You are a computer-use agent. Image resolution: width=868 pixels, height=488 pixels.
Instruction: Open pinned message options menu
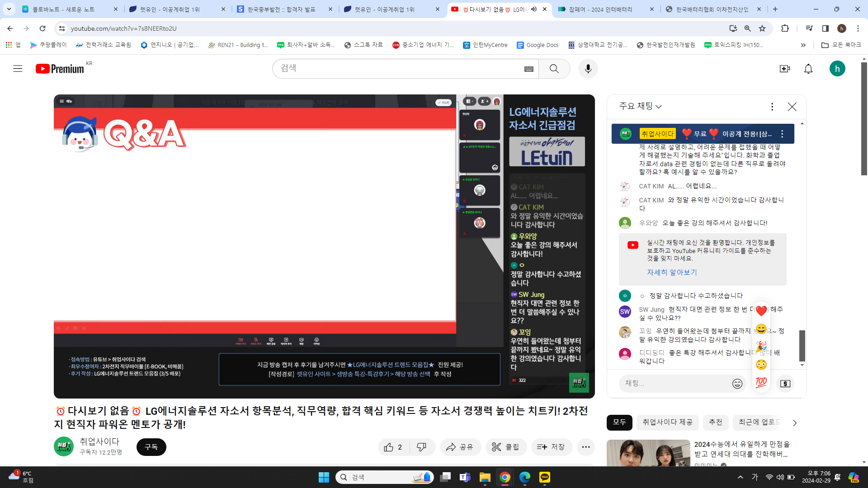coord(782,134)
